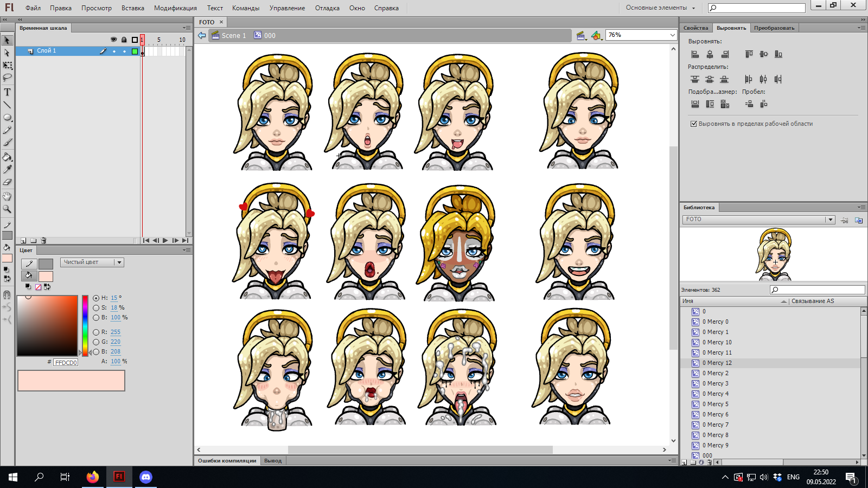
Task: Pick the Brush tool
Action: [7, 143]
